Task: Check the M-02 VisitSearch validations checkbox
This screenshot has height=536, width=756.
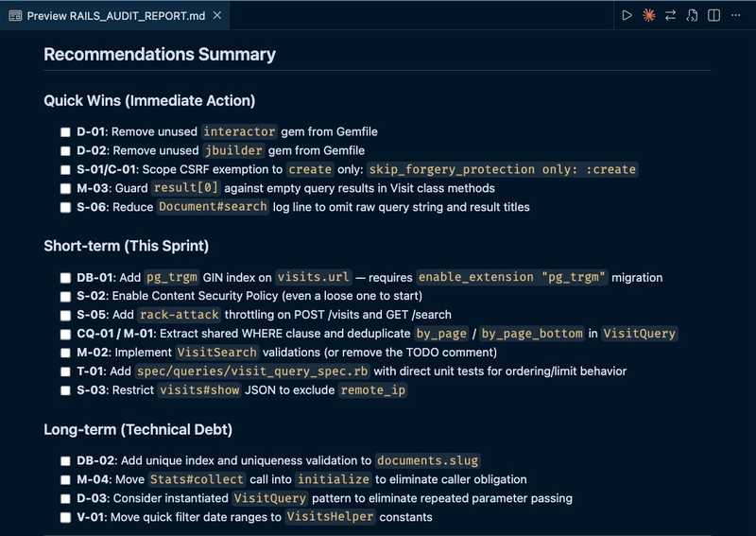Action: (65, 353)
